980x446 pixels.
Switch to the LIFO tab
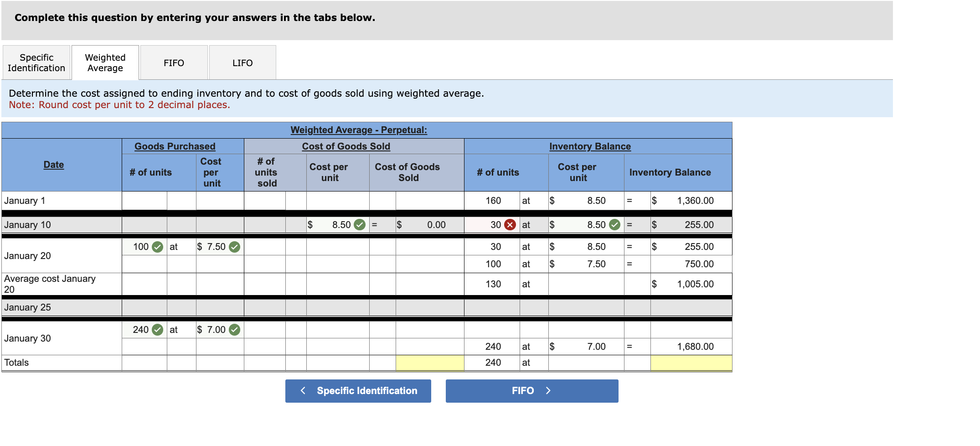point(242,62)
